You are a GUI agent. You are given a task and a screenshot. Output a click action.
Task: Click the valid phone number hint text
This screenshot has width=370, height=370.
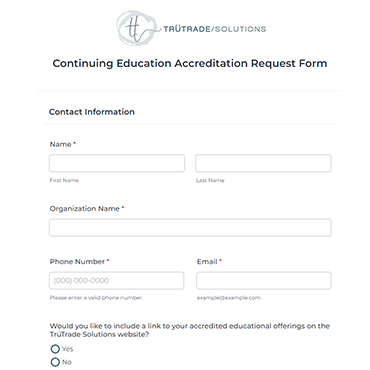(x=96, y=298)
